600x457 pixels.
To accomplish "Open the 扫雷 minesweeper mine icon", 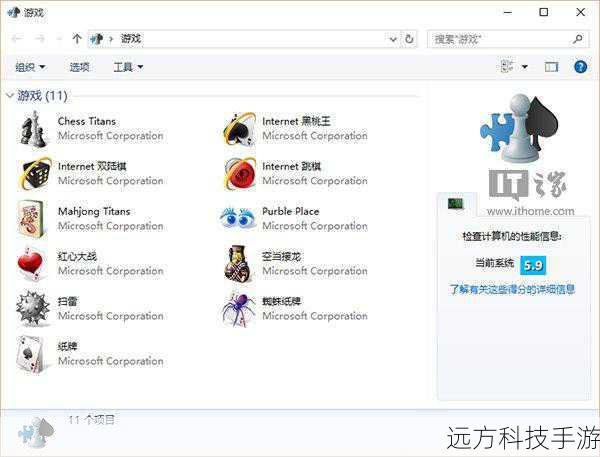I will (x=33, y=309).
